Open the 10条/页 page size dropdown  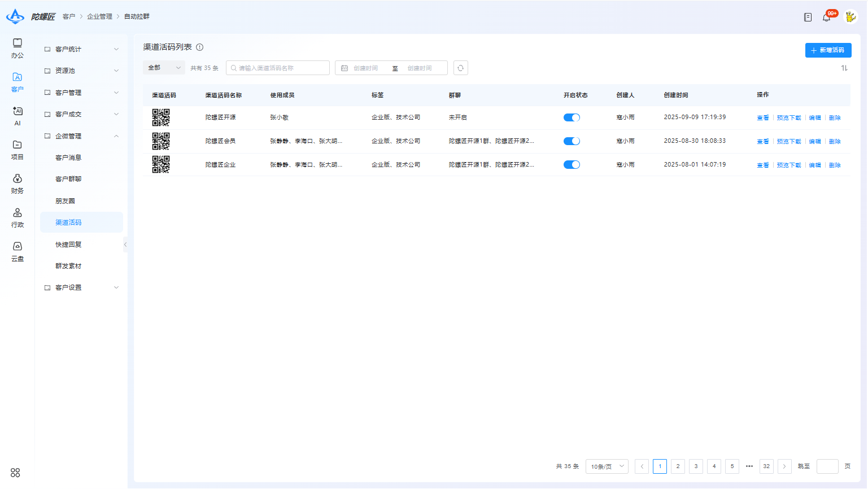pos(607,466)
